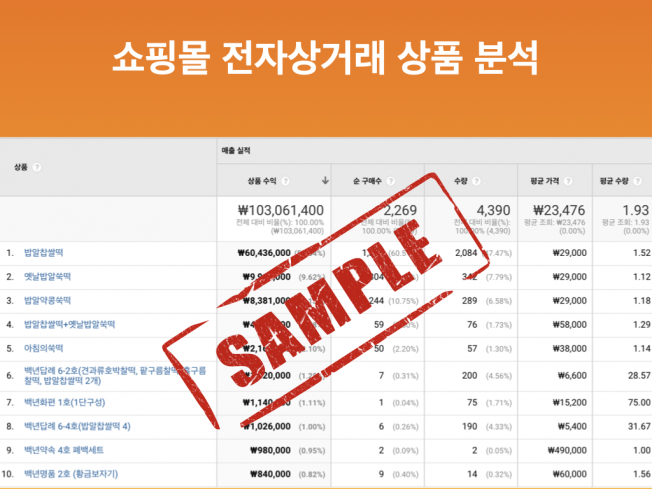652x489 pixels.
Task: Select the average quantity 1.29
Action: (642, 324)
